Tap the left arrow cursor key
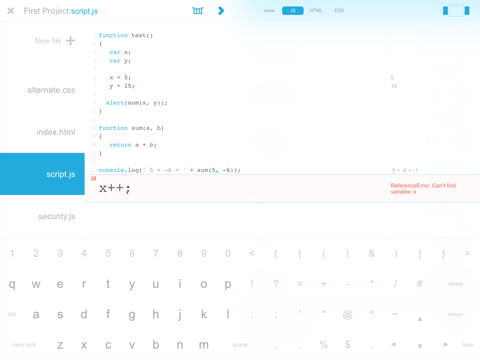The image size is (480, 360). point(394,344)
